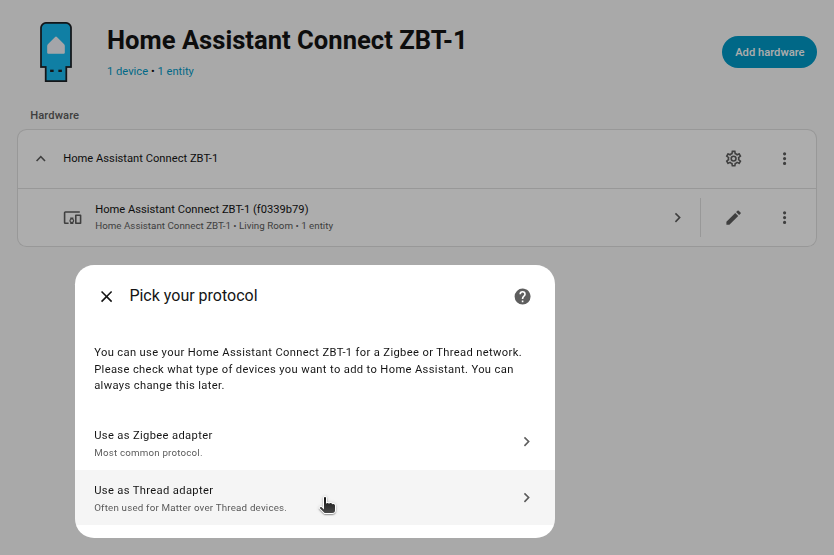Viewport: 834px width, 555px height.
Task: Click the ZBT-1 dongle image
Action: [x=56, y=51]
